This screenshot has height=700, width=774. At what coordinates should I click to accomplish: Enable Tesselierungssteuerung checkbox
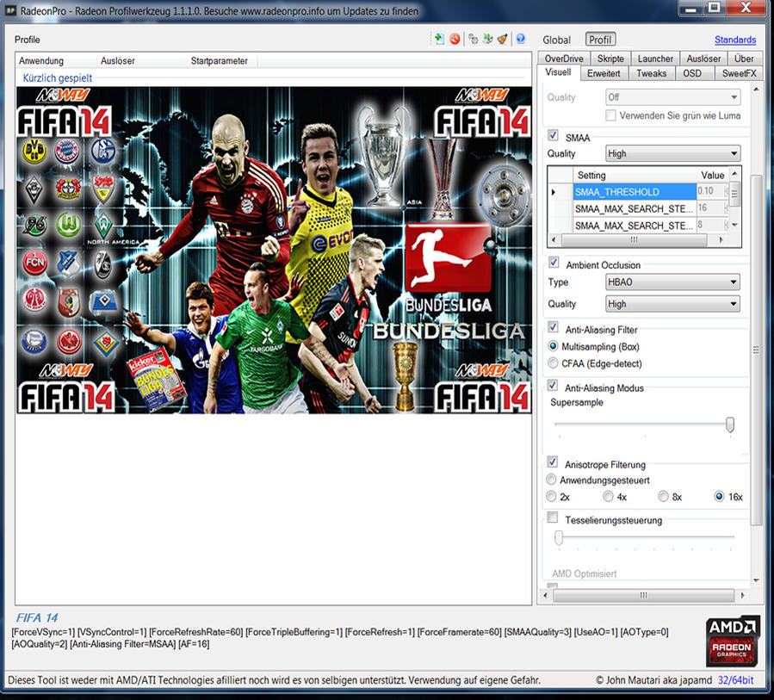click(553, 517)
